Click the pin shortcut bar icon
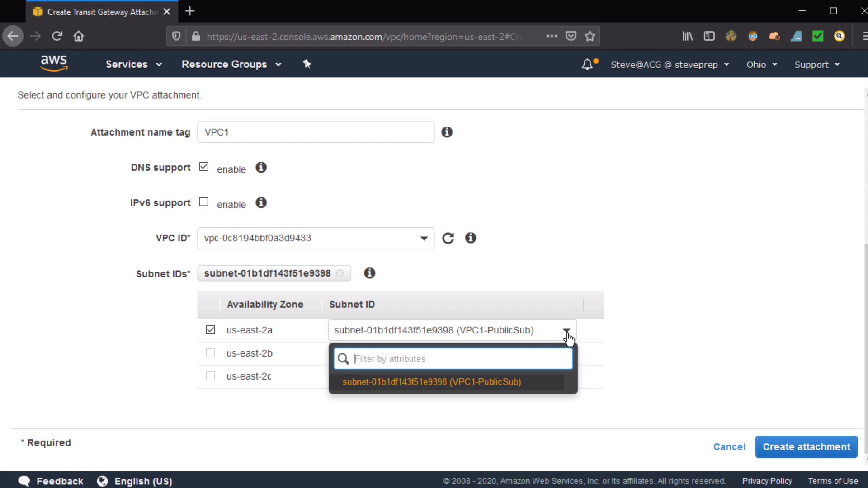This screenshot has width=868, height=488. (x=307, y=64)
